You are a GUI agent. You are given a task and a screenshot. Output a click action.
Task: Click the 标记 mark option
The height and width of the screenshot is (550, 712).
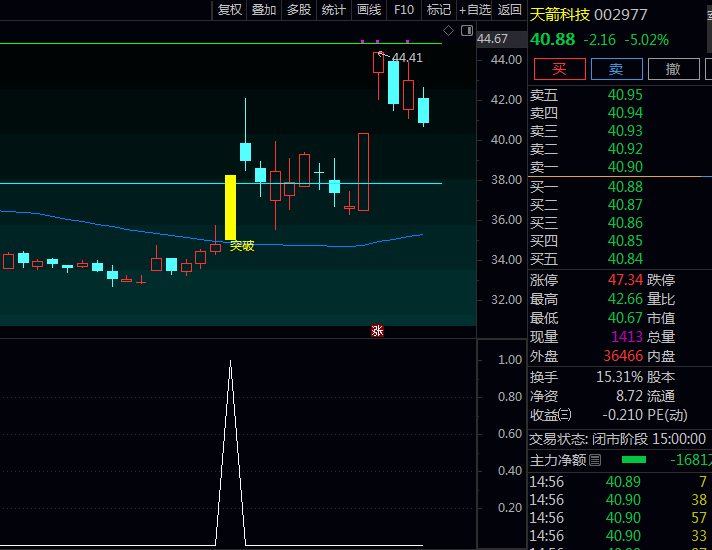439,10
